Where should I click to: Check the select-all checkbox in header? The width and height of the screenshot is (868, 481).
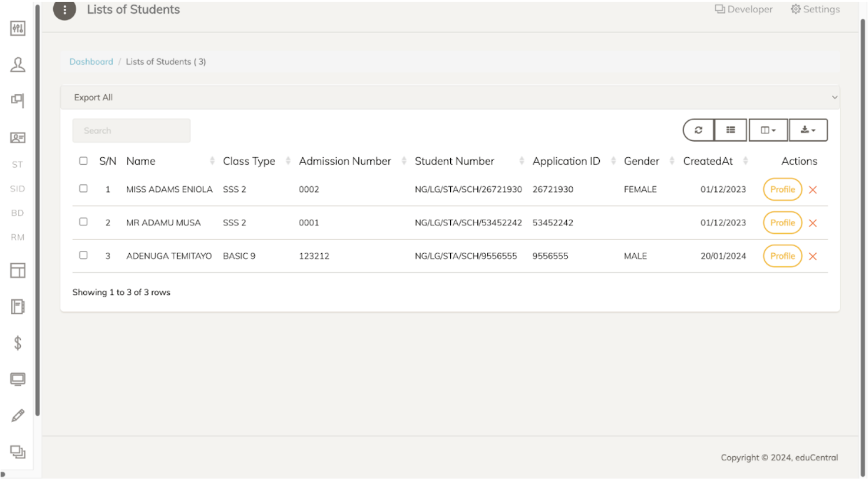(83, 161)
